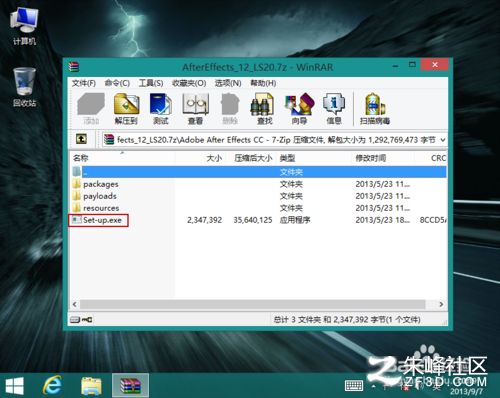Go up one folder level icon
The height and width of the screenshot is (398, 500).
(81, 139)
